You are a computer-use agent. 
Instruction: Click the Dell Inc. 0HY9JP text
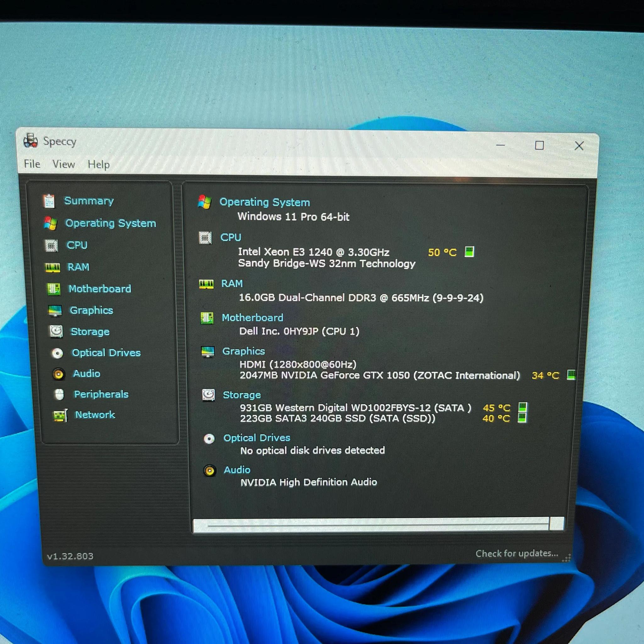(299, 331)
